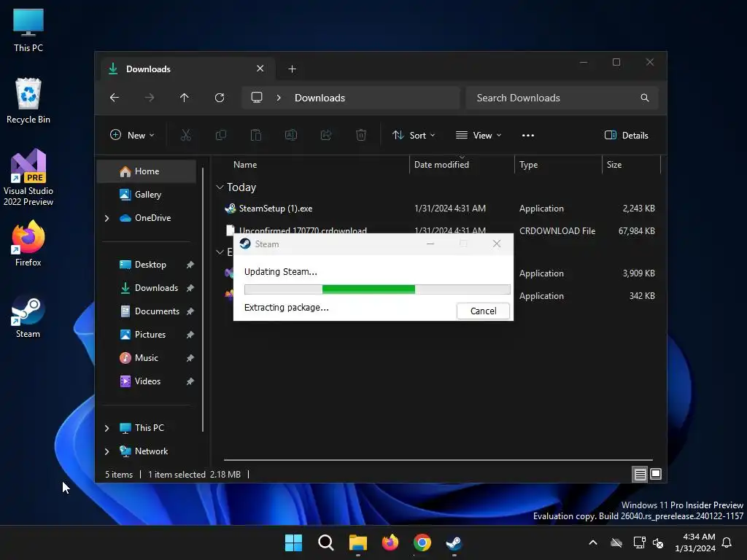This screenshot has width=747, height=560.
Task: Select Firefox desktop icon
Action: click(x=28, y=244)
